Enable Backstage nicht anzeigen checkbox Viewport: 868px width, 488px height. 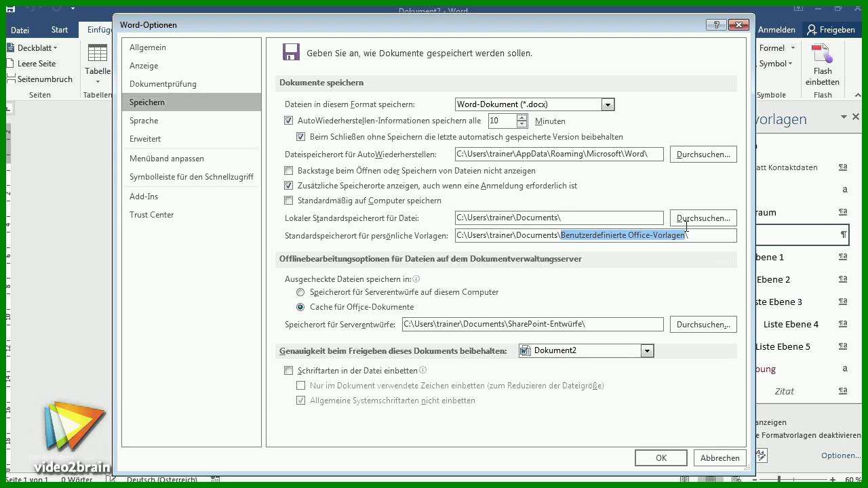coord(289,171)
